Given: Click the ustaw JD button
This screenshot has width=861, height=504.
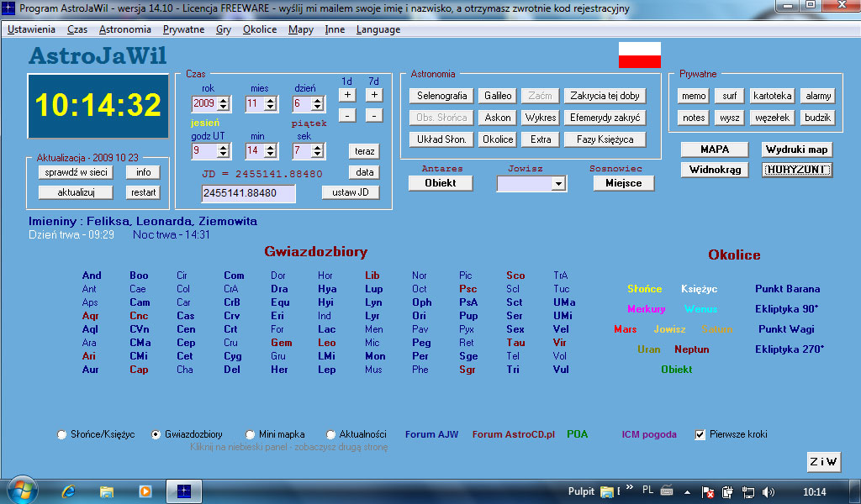Looking at the screenshot, I should (351, 192).
